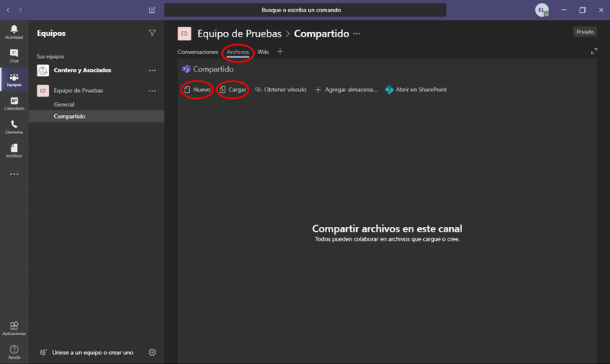Click the Equipo de Pruebas ED avatar in header
The image size is (610, 364).
[185, 34]
